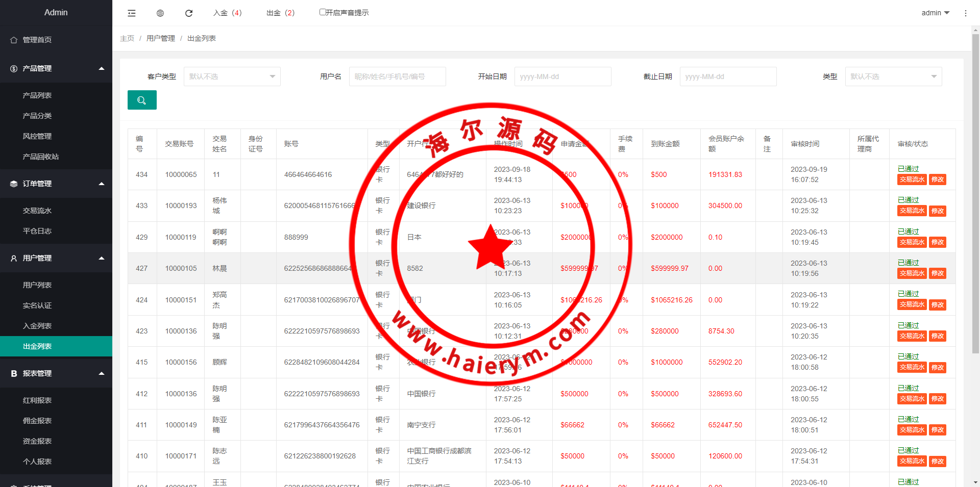
Task: Open the 客户类型 dropdown
Action: click(x=232, y=76)
